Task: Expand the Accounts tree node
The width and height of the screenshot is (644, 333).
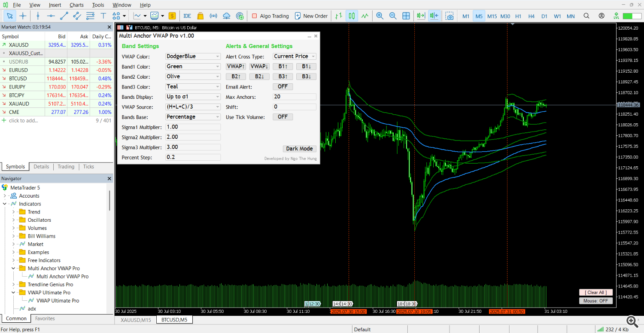Action: point(5,196)
